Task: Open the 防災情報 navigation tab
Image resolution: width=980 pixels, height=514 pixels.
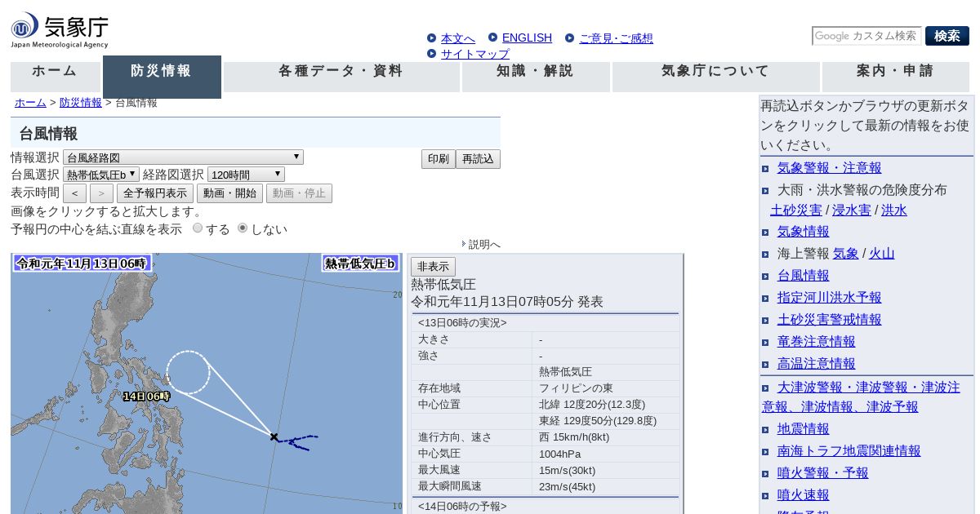Action: click(x=162, y=77)
